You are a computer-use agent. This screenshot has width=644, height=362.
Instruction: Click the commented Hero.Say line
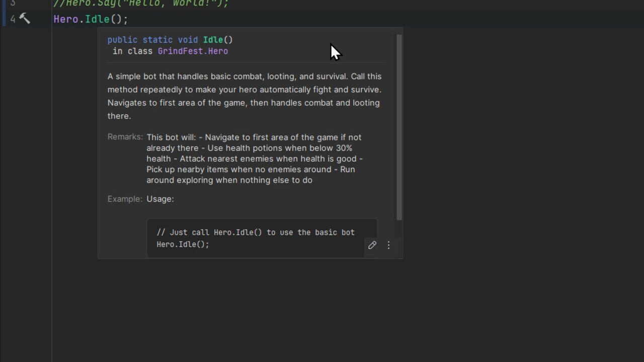(x=141, y=3)
